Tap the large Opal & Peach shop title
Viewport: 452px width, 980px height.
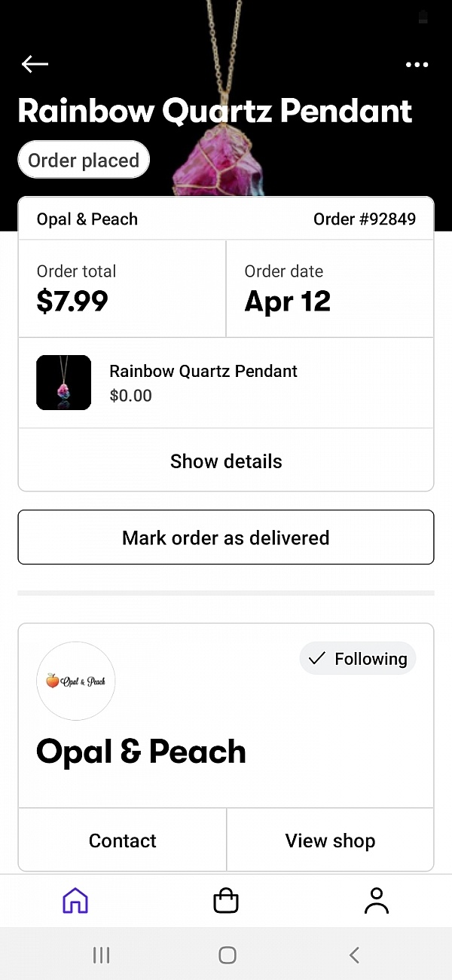141,752
